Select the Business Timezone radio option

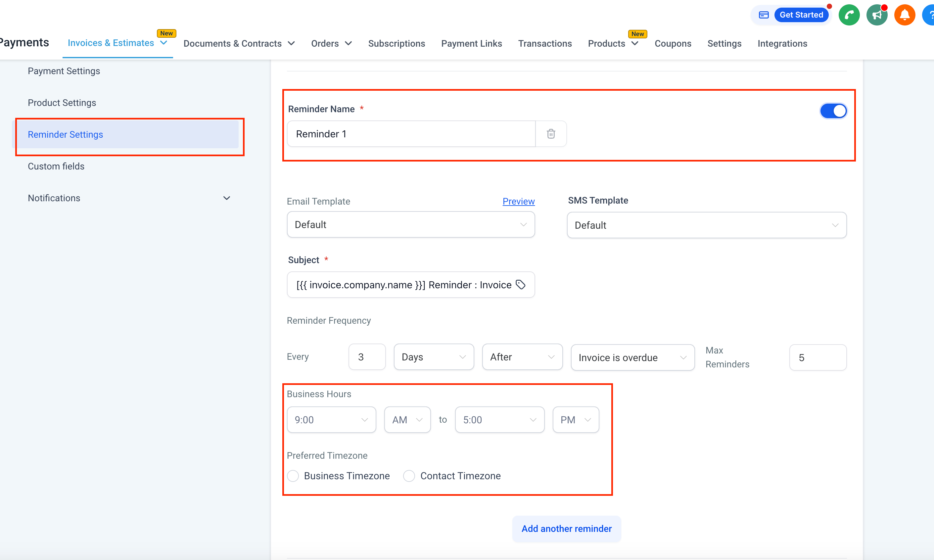(x=293, y=476)
